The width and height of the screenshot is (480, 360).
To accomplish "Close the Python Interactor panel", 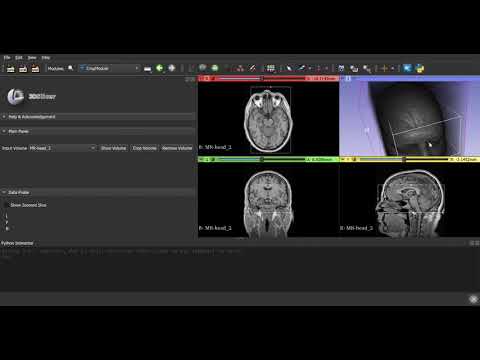I will [x=477, y=243].
